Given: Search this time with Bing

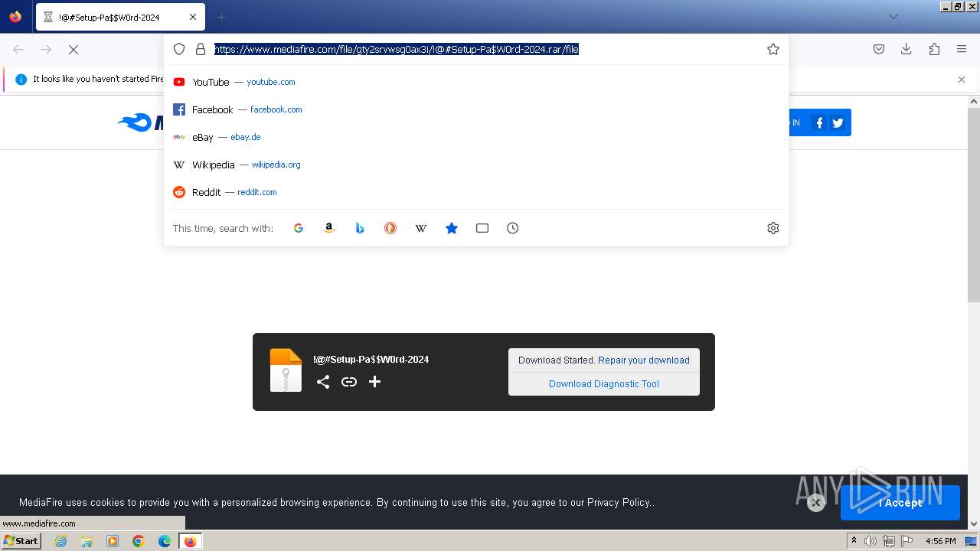Looking at the screenshot, I should tap(360, 228).
